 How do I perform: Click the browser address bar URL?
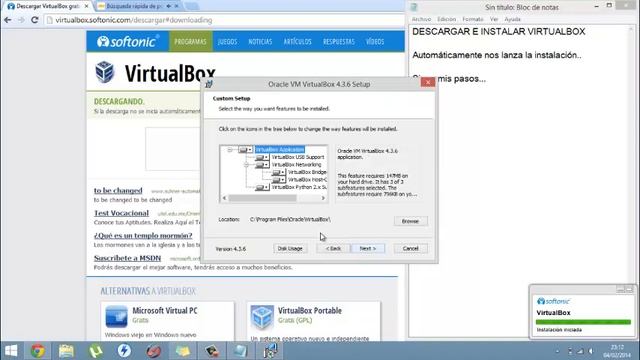(134, 20)
